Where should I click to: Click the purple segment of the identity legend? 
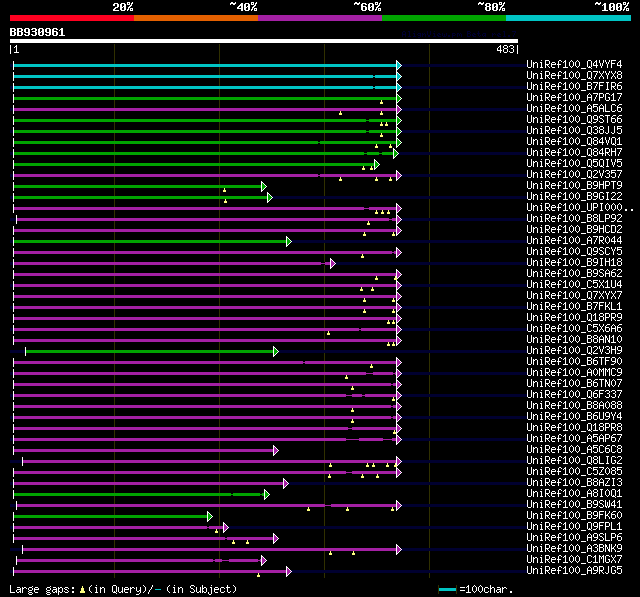[x=320, y=18]
